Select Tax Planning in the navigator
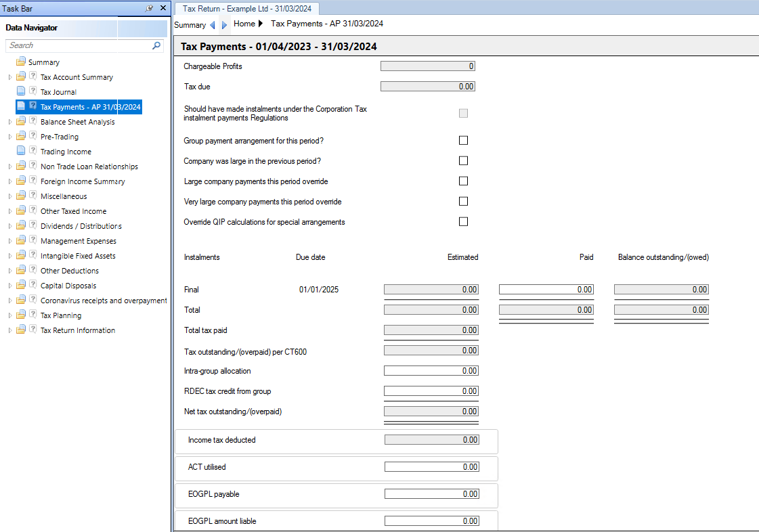 click(x=61, y=315)
